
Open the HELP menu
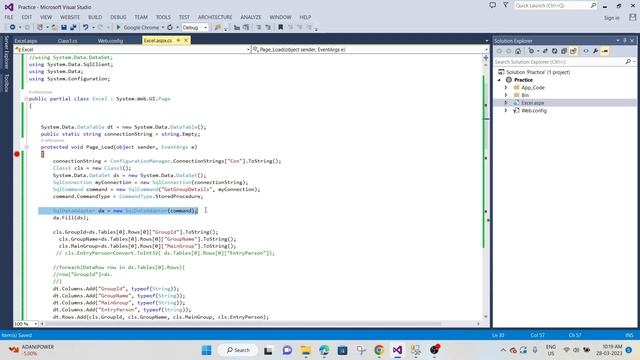(305, 17)
